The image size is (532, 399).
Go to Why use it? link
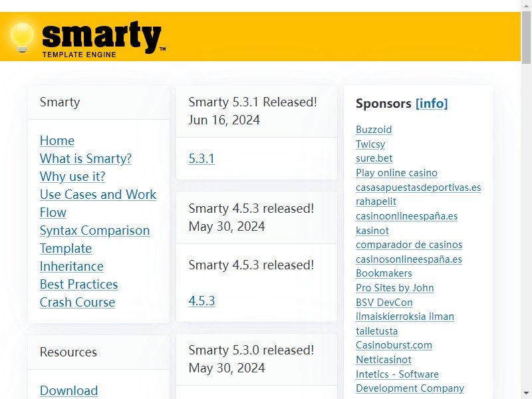pyautogui.click(x=72, y=176)
